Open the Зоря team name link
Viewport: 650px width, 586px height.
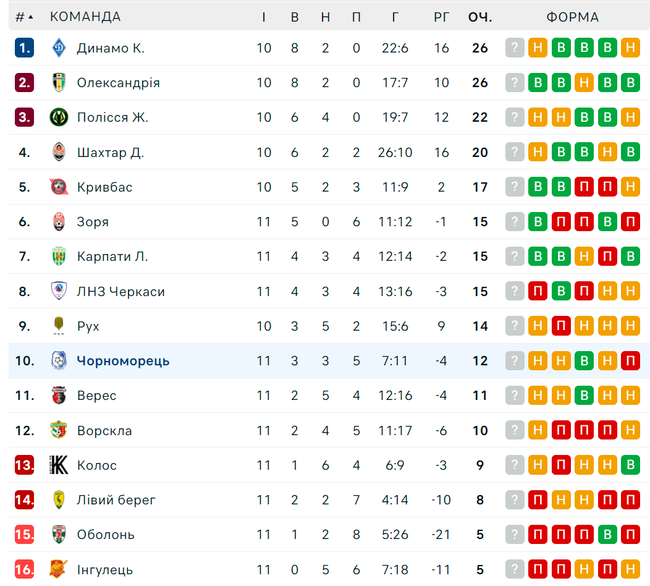[x=93, y=222]
